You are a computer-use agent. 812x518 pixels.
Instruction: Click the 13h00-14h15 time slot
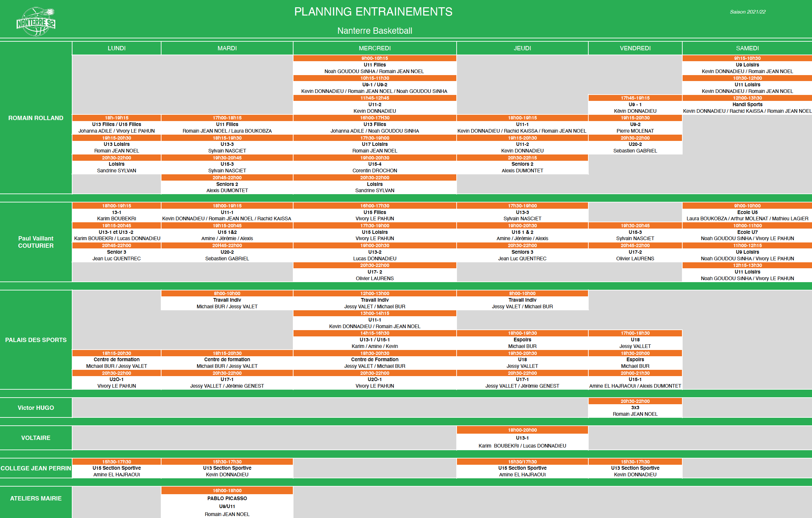375,314
